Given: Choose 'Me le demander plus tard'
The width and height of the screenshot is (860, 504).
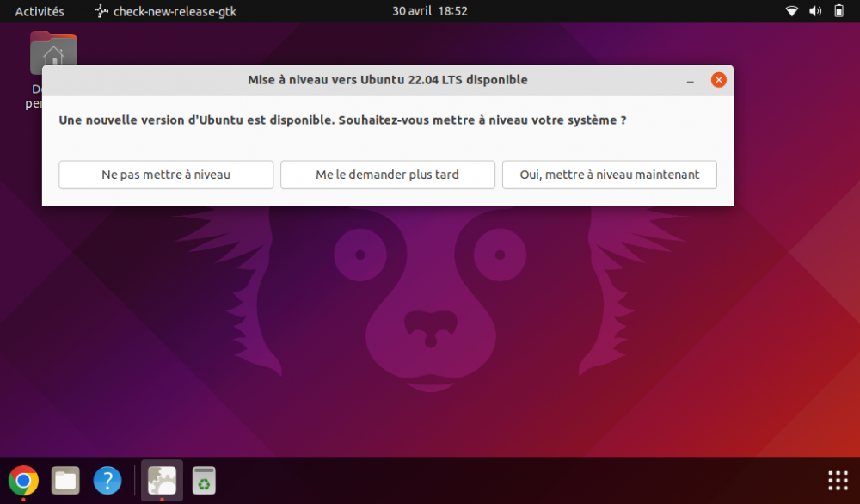Looking at the screenshot, I should (x=387, y=175).
